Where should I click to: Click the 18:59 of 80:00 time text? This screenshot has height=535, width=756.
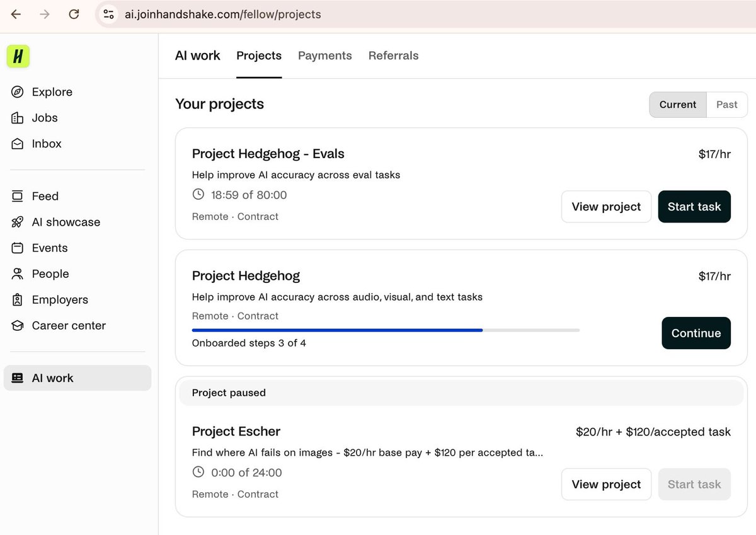(x=249, y=195)
